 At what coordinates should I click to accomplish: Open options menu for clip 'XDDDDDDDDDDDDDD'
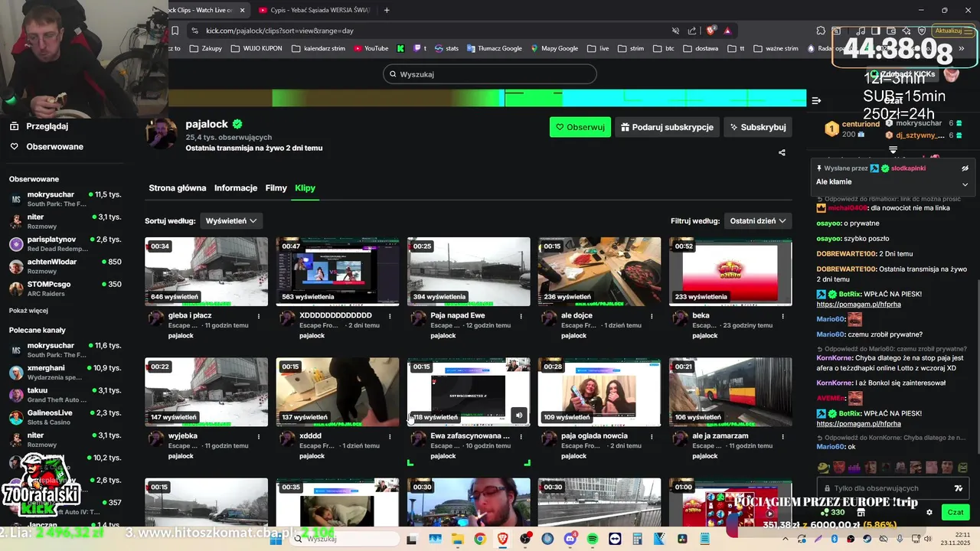click(x=390, y=315)
